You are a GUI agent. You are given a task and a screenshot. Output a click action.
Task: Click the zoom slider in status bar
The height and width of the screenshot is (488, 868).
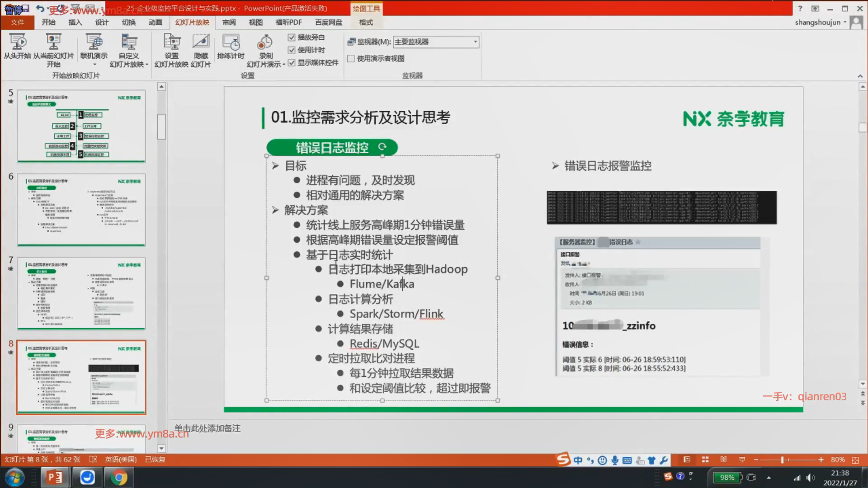[783, 460]
